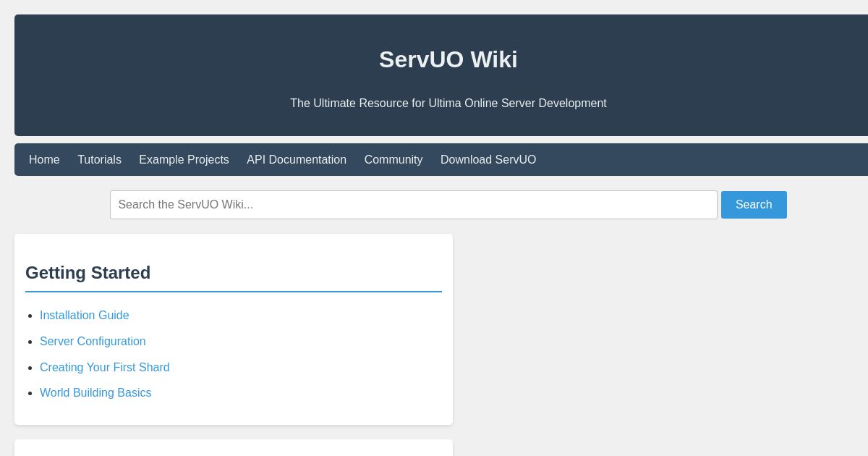
Task: Open the API Documentation section
Action: point(297,160)
